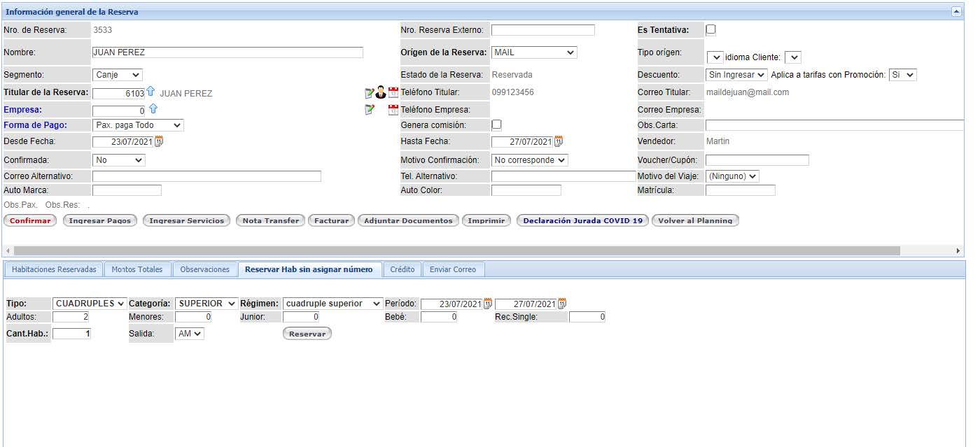Check the Es Tentativa checkbox
The width and height of the screenshot is (980, 447).
(x=710, y=30)
